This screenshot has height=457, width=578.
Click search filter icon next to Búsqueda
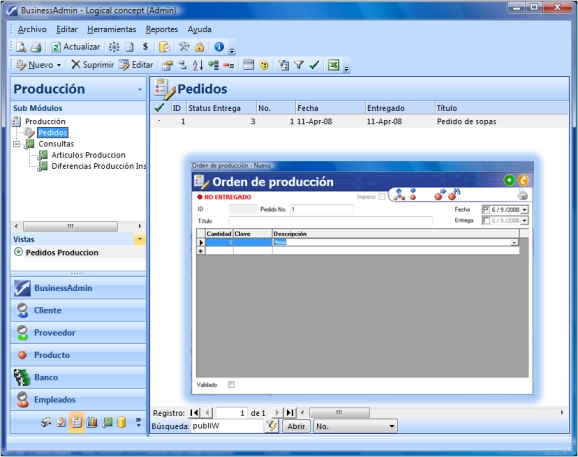[272, 426]
